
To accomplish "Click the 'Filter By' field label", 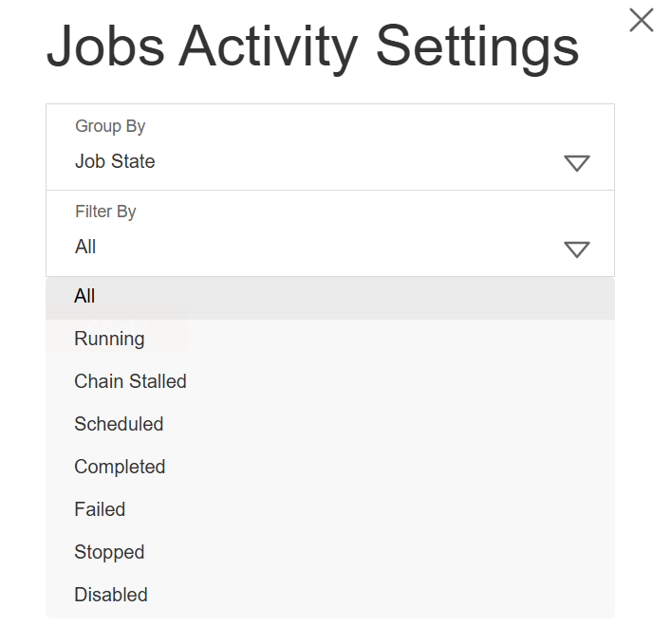I will point(105,212).
